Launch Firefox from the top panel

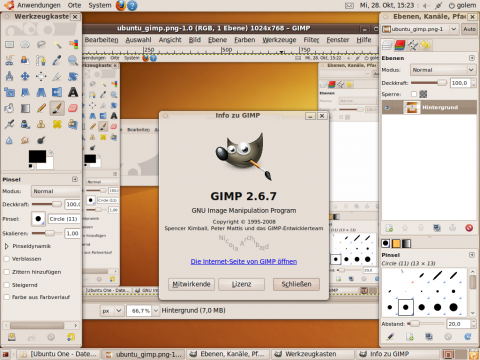[121, 5]
